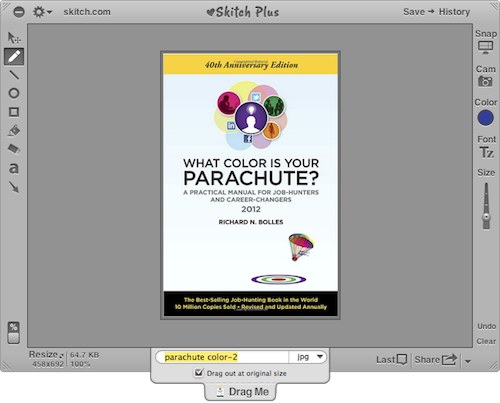Click the Size slider handle
The image size is (500, 403).
click(486, 217)
